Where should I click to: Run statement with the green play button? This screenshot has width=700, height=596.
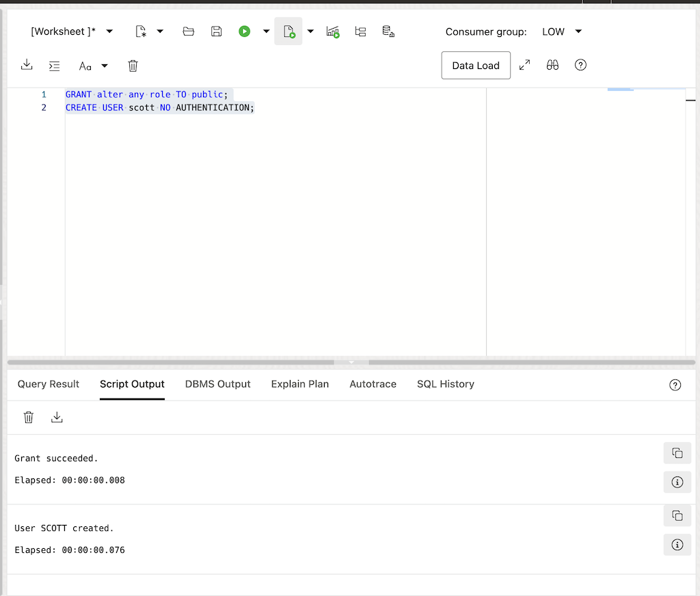[x=244, y=31]
